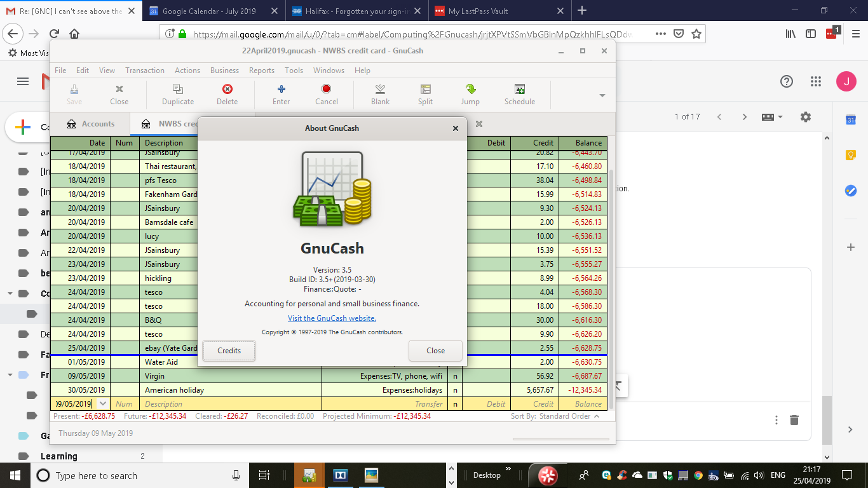Screen dimensions: 868x488
Task: Open Gmail main menu hamburger
Action: [x=23, y=81]
